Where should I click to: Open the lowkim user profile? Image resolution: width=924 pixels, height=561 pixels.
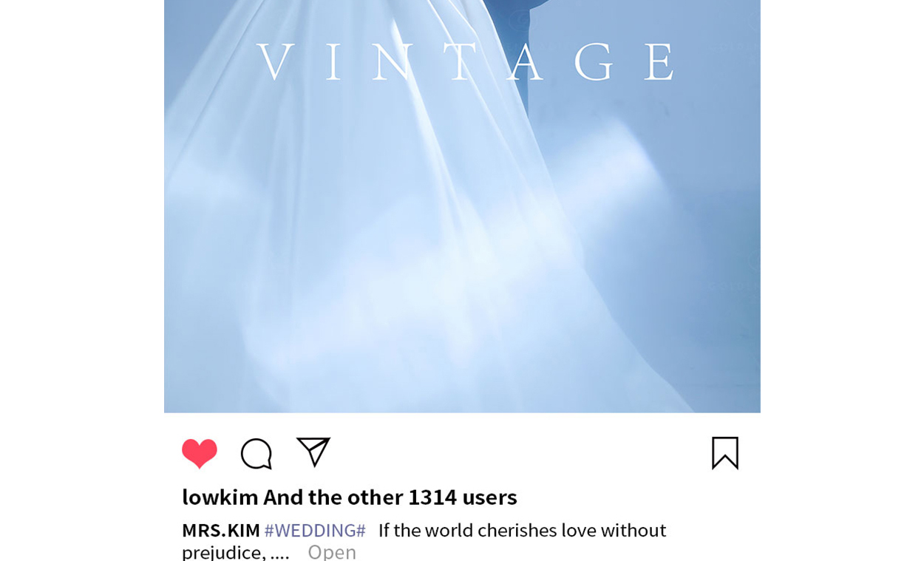pos(220,497)
